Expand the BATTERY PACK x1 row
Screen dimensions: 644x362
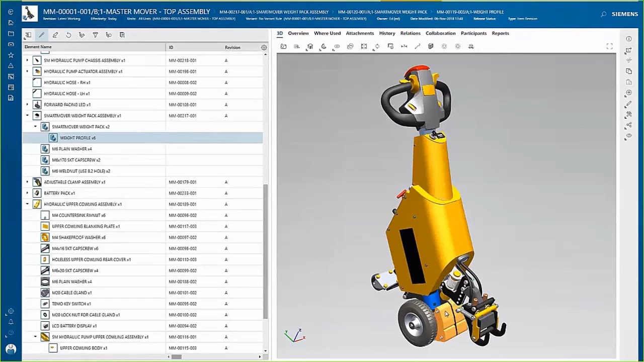(x=27, y=193)
